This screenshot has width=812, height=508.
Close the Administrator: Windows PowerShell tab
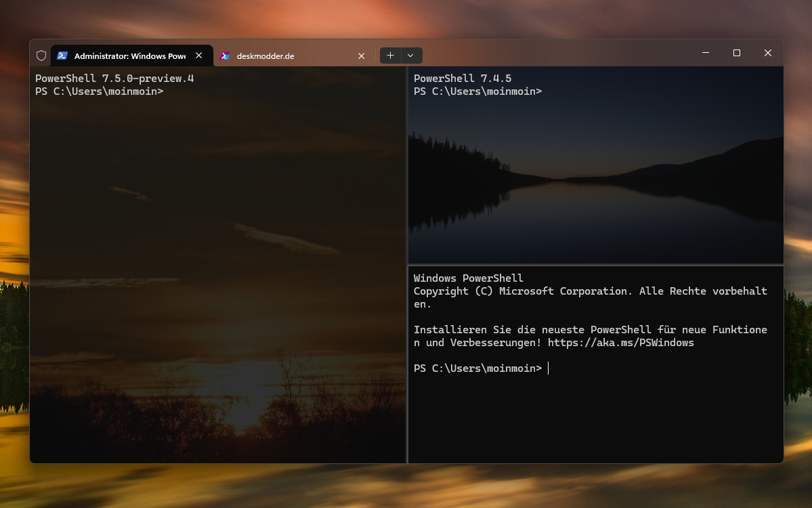tap(199, 56)
